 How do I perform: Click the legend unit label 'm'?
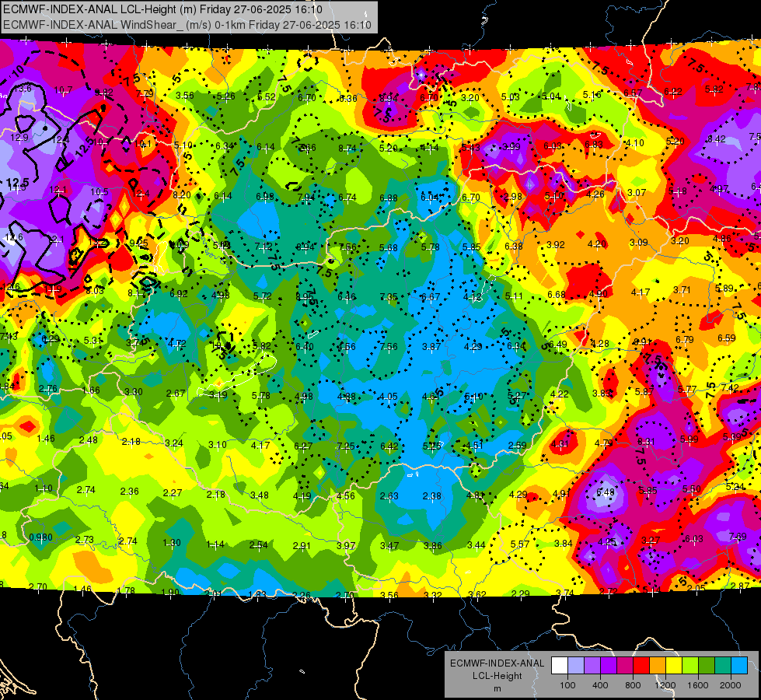pos(497,689)
